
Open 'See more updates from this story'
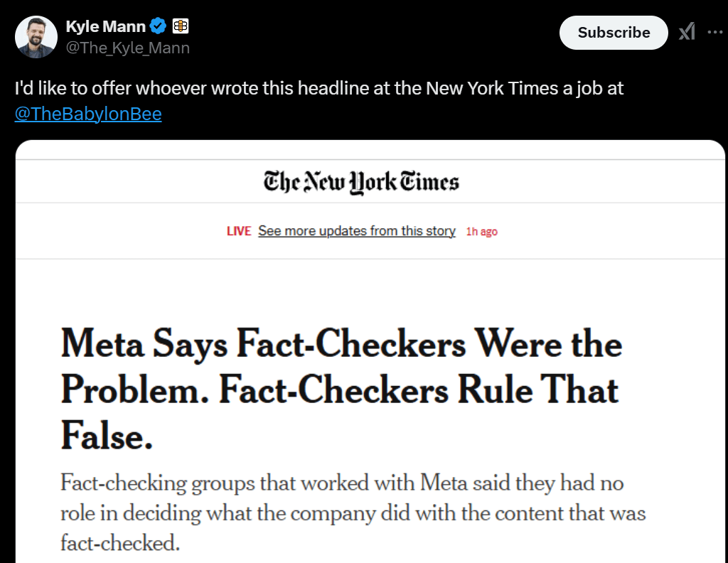pyautogui.click(x=356, y=231)
